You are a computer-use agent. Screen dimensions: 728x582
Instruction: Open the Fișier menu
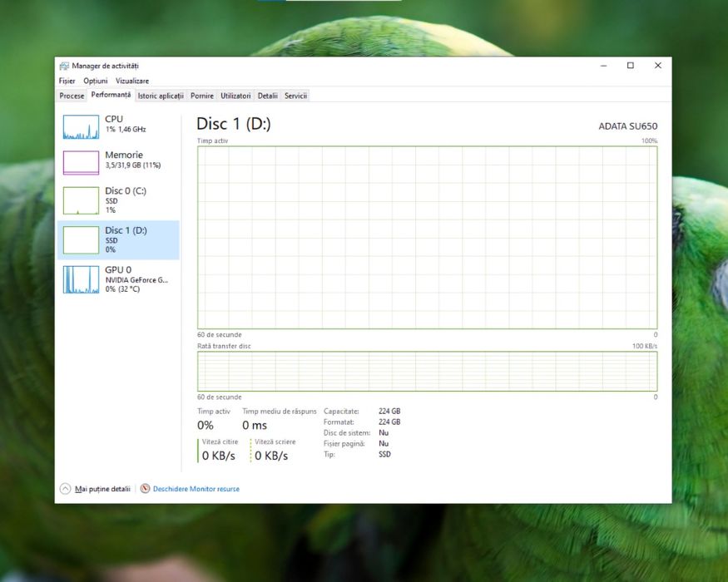67,81
